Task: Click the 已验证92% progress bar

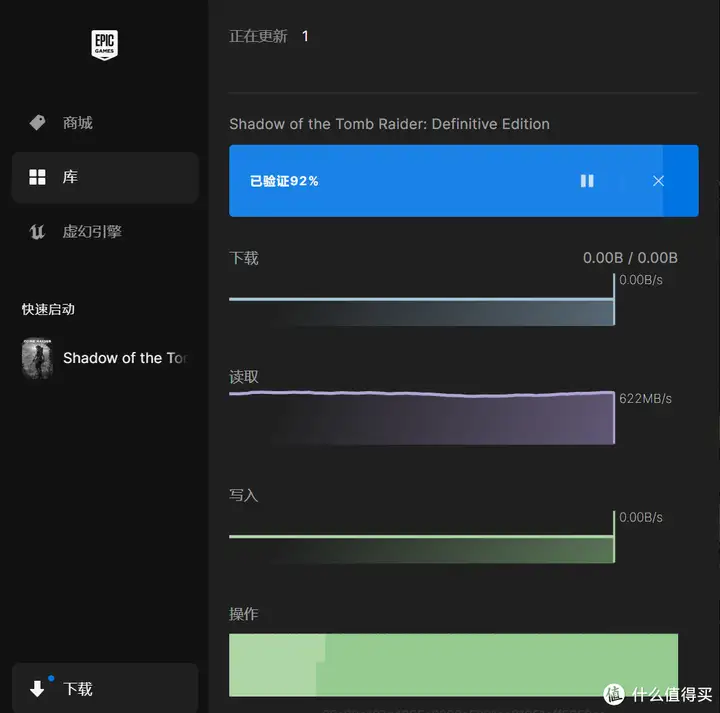Action: (x=464, y=181)
